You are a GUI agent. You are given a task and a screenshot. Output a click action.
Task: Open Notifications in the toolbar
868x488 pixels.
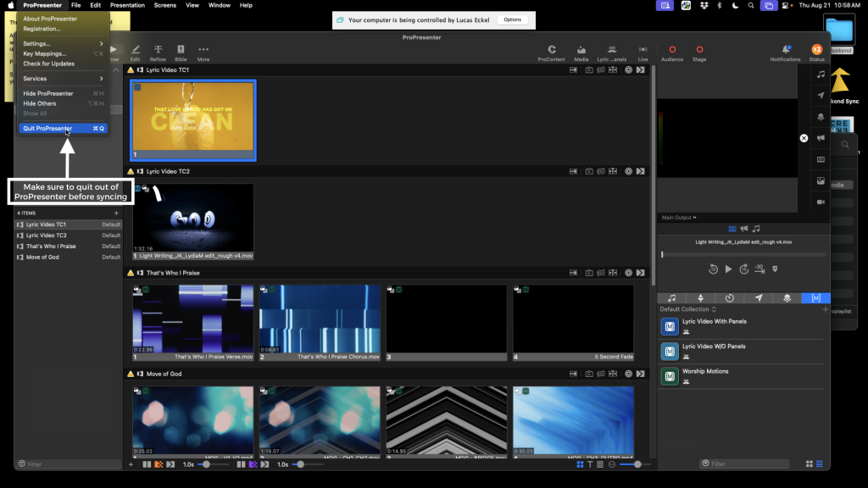click(x=785, y=53)
